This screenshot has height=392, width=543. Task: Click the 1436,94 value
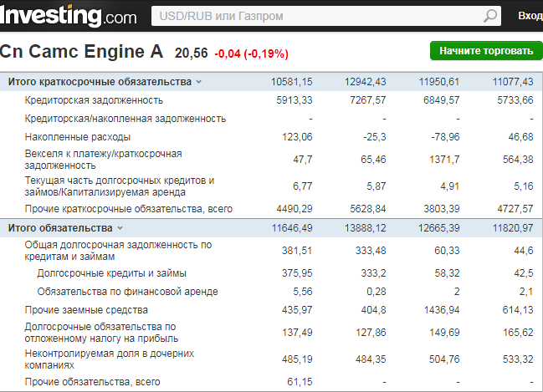click(442, 310)
